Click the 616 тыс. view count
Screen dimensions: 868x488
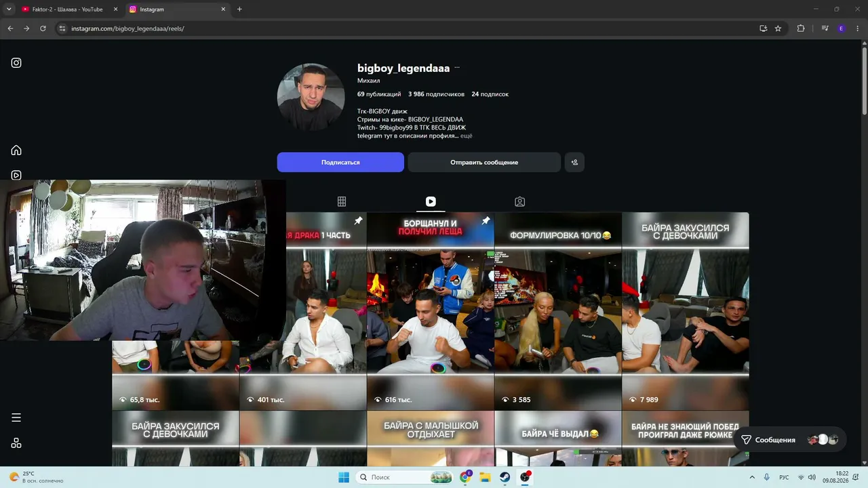tap(399, 400)
